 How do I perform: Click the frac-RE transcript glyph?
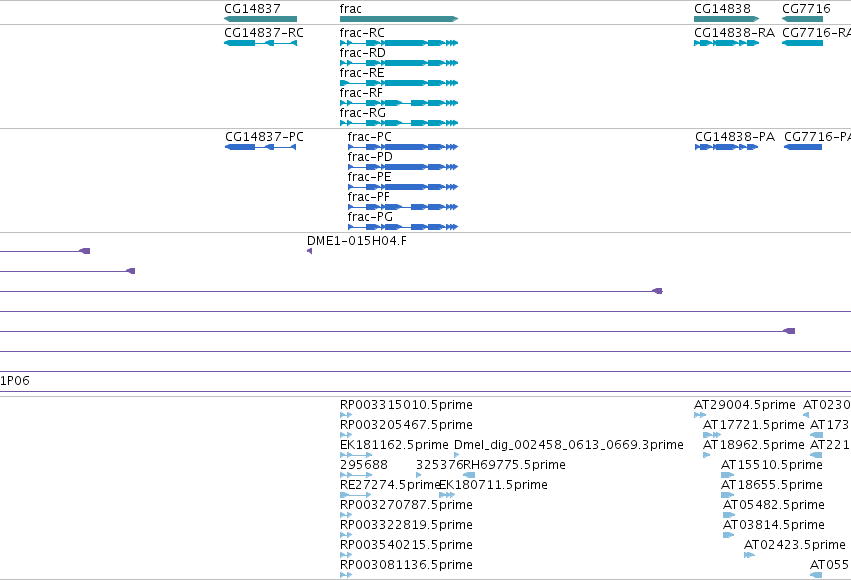399,83
